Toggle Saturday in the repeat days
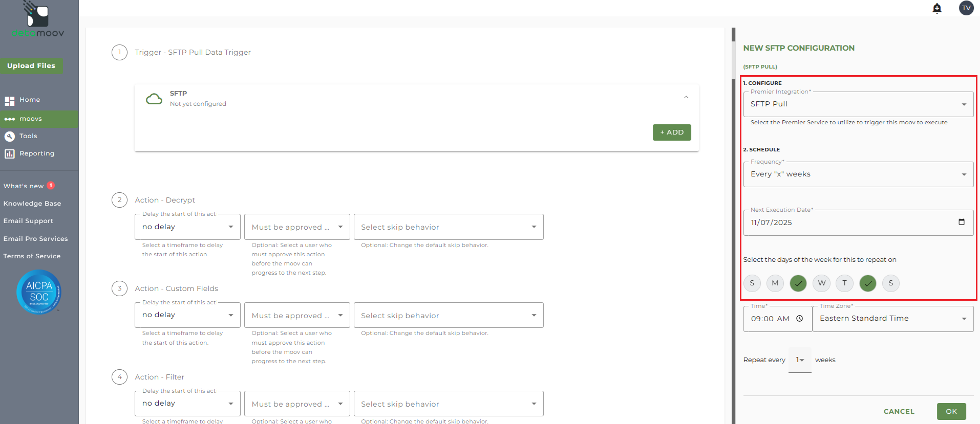Viewport: 980px width, 424px height. click(891, 283)
